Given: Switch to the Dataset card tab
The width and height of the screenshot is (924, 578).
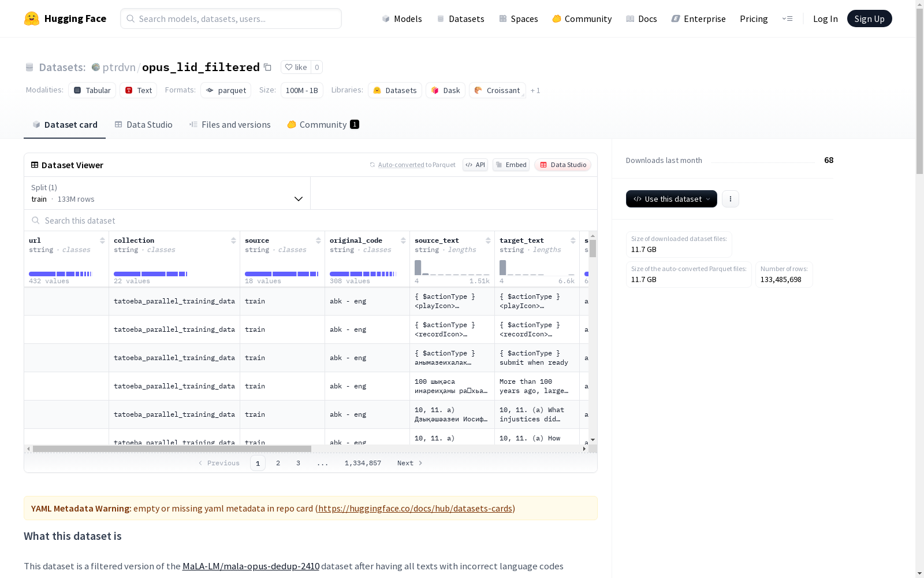Looking at the screenshot, I should coord(65,125).
